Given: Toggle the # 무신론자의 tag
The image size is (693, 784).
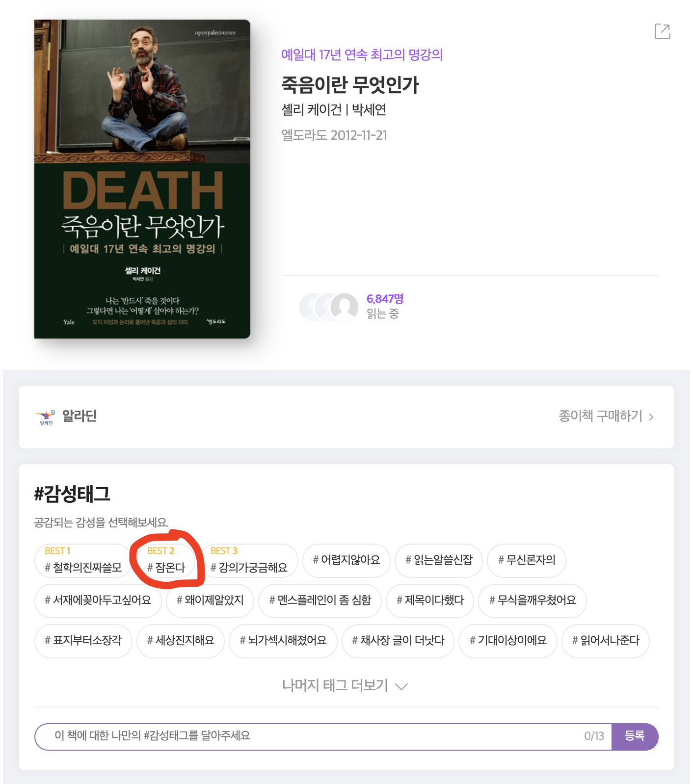Looking at the screenshot, I should [x=527, y=560].
